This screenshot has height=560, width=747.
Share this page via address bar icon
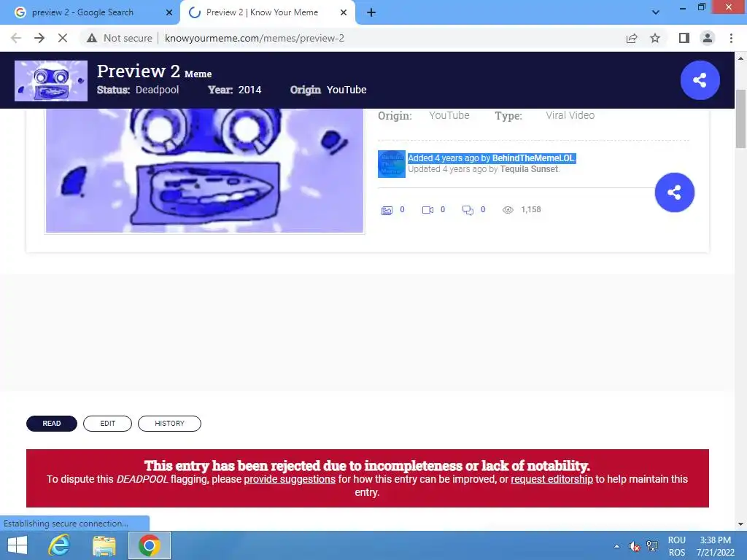632,38
